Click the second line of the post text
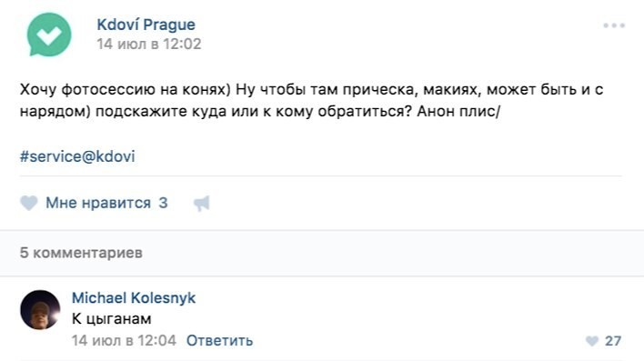 coord(260,111)
